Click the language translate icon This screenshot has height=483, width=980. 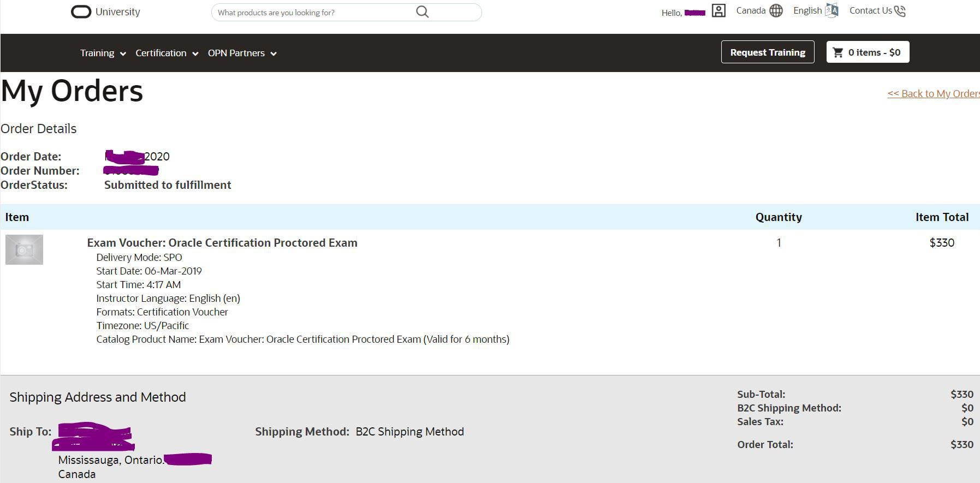tap(831, 10)
